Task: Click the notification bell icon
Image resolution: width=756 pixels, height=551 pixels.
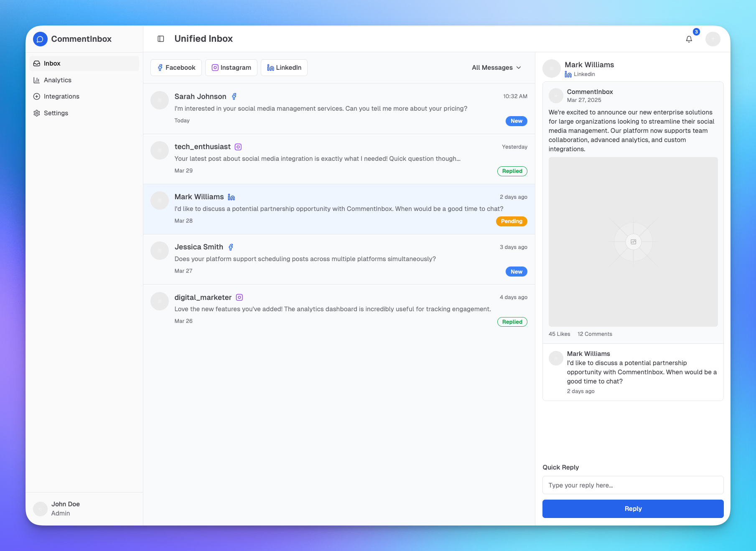Action: pyautogui.click(x=689, y=39)
